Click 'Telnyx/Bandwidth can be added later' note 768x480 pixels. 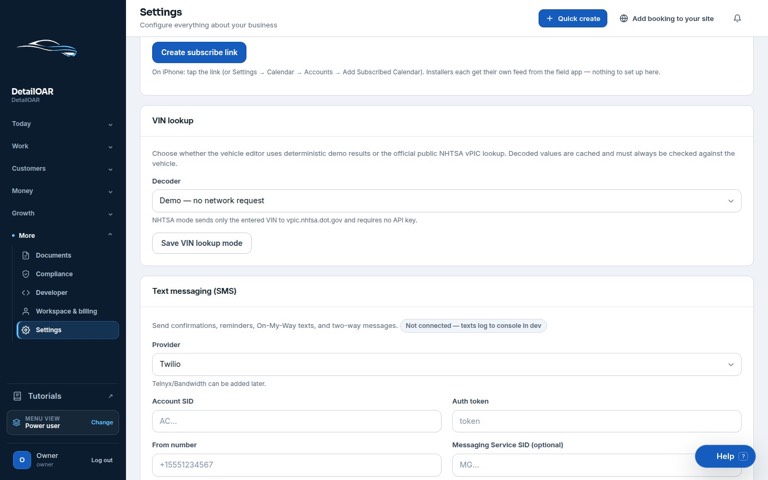point(209,384)
